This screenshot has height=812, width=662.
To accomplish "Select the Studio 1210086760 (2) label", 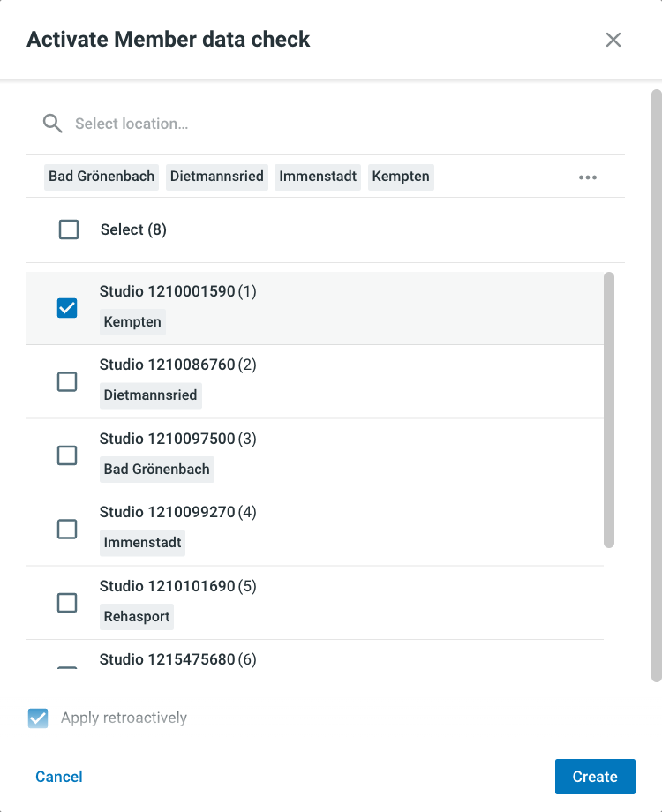I will [177, 365].
